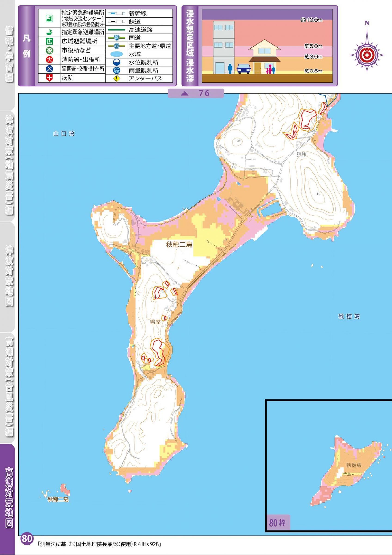
Task: Click the 約3.0m depth label
Action: tap(313, 57)
